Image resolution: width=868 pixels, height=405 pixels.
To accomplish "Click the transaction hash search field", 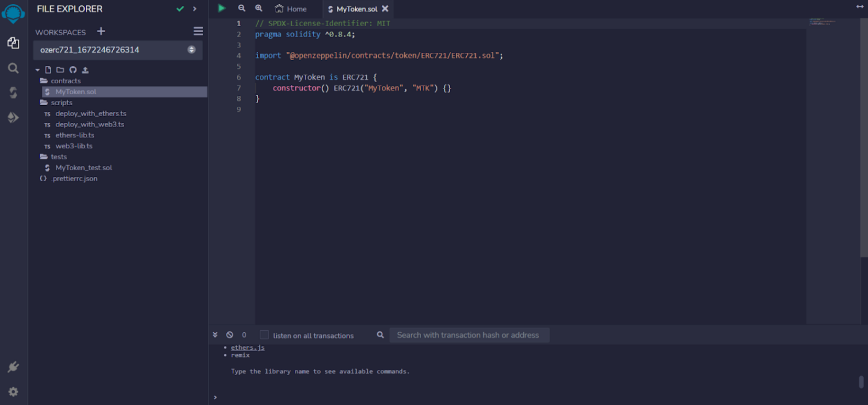I will pos(469,335).
